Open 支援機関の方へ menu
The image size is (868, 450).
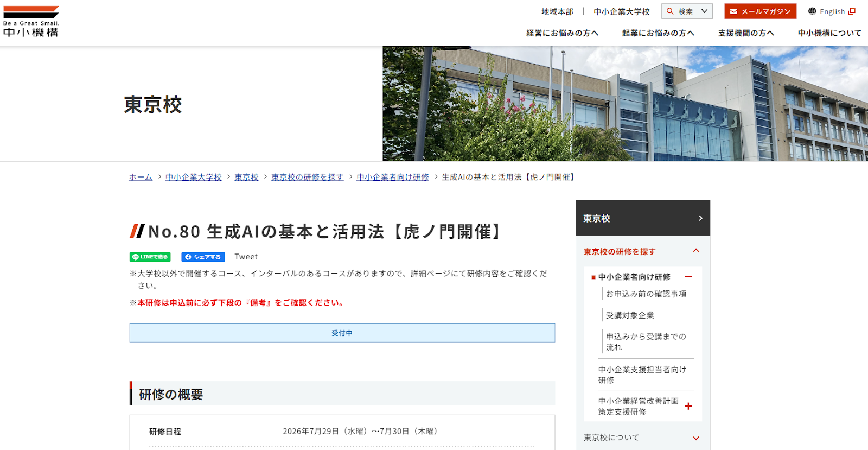coord(746,33)
